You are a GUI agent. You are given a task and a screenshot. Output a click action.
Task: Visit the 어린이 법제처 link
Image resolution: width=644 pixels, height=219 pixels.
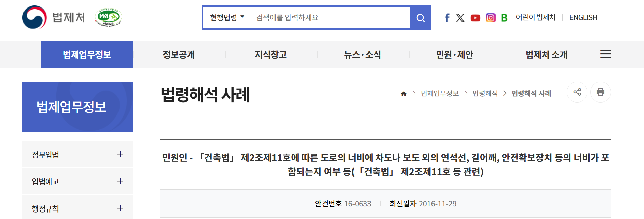click(x=535, y=17)
